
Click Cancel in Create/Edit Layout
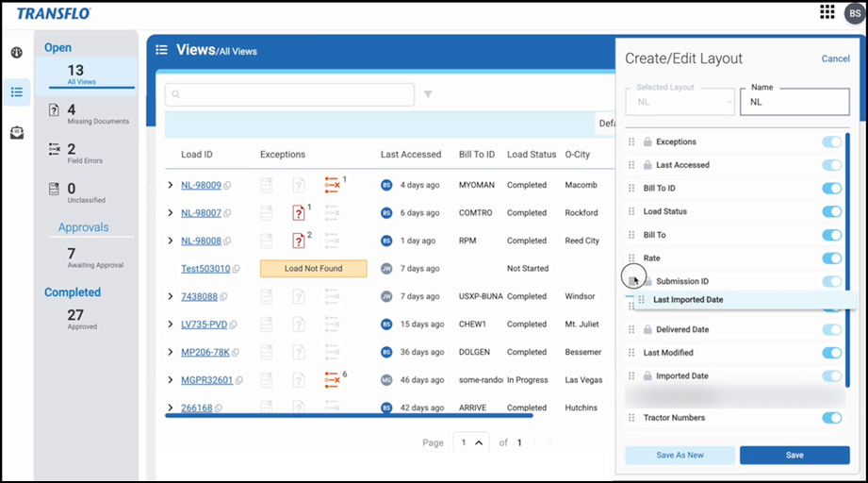point(835,58)
